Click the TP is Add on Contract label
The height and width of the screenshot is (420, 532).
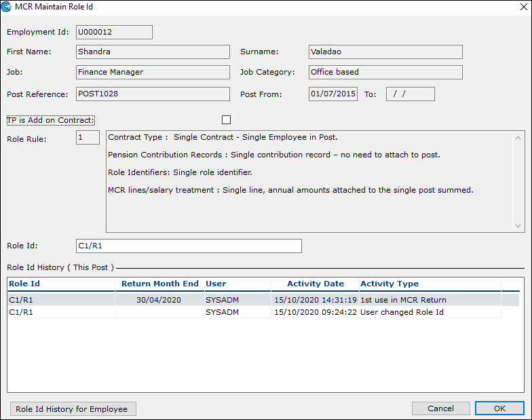(51, 120)
